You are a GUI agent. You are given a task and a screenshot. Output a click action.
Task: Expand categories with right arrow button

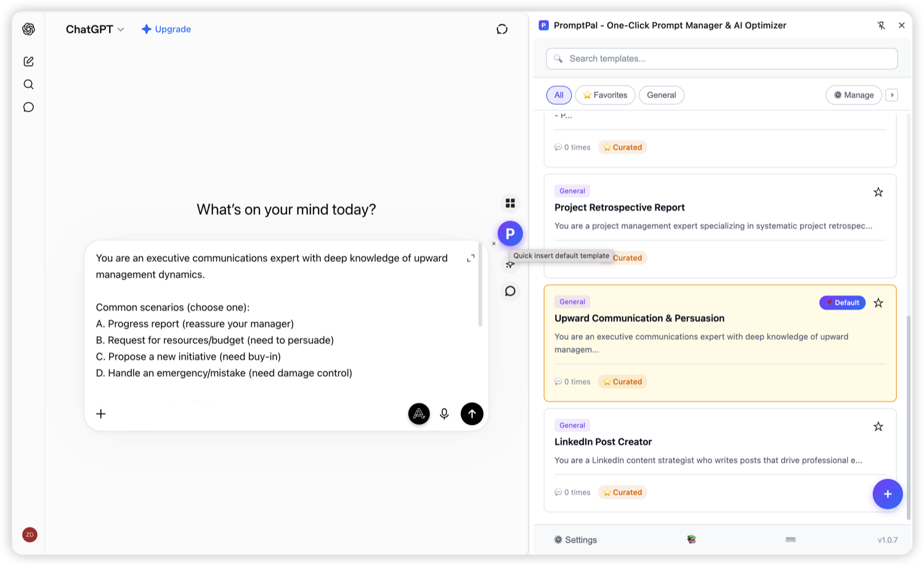point(892,95)
